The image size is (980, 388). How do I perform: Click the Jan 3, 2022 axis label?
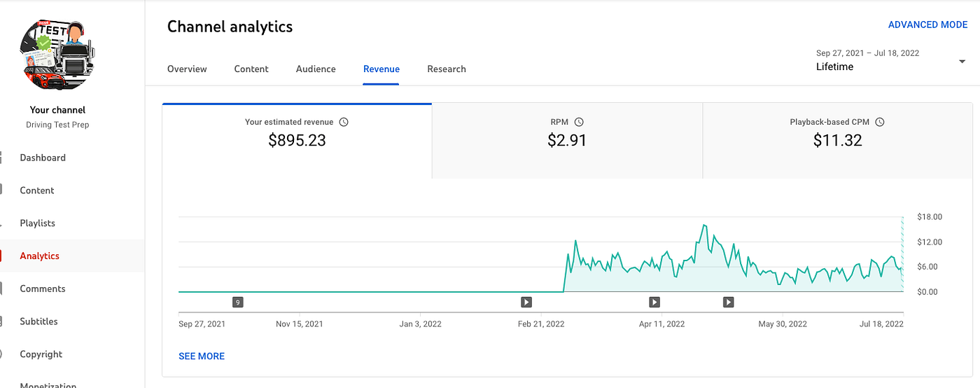pyautogui.click(x=420, y=324)
